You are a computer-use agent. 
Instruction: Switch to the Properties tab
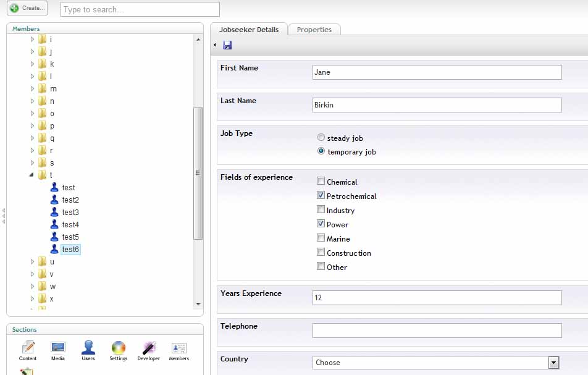pyautogui.click(x=314, y=30)
